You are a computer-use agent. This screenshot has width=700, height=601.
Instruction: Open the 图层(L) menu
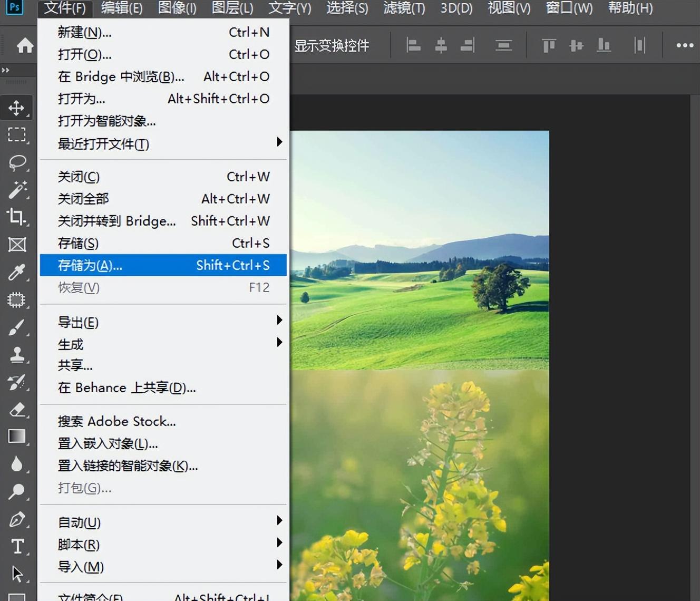tap(232, 8)
